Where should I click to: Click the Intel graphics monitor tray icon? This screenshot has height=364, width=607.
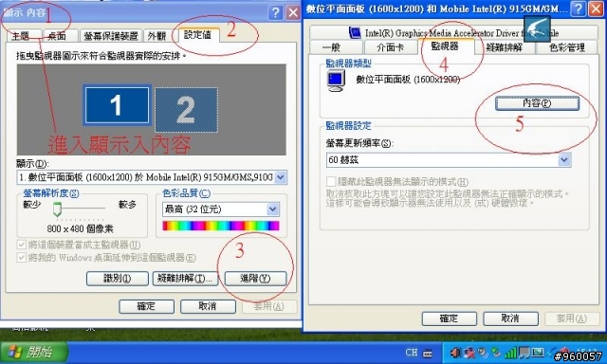pyautogui.click(x=538, y=353)
